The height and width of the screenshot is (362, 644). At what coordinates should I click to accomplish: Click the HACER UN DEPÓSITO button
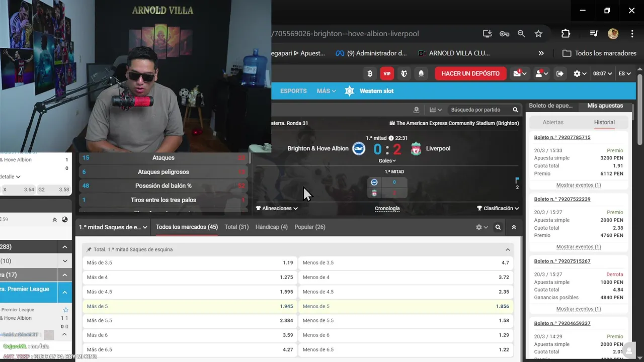[470, 73]
